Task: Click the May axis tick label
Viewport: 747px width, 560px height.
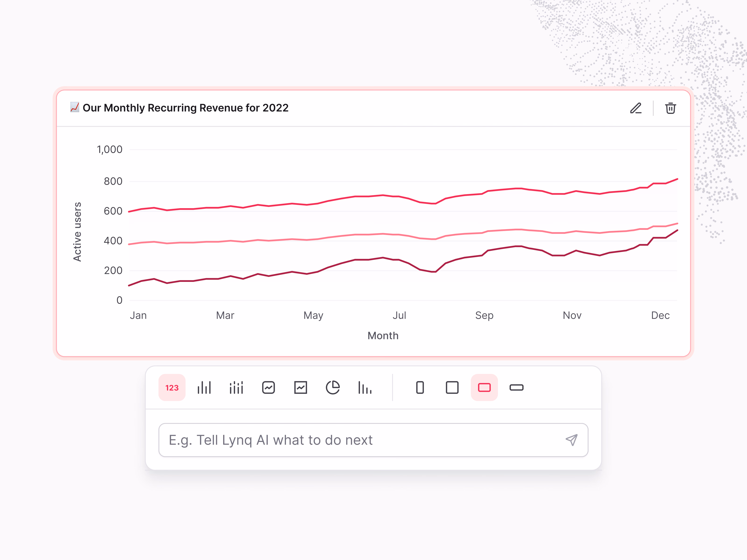Action: (313, 316)
